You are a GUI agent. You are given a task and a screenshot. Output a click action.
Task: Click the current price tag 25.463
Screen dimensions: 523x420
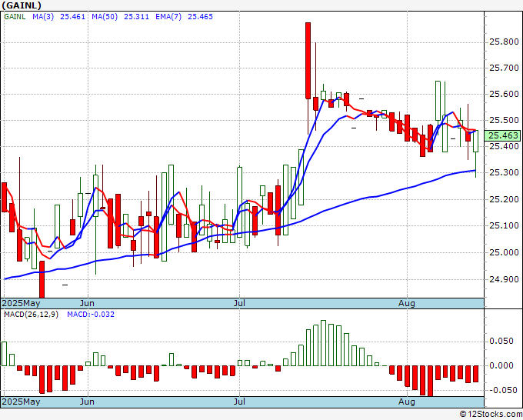click(503, 135)
